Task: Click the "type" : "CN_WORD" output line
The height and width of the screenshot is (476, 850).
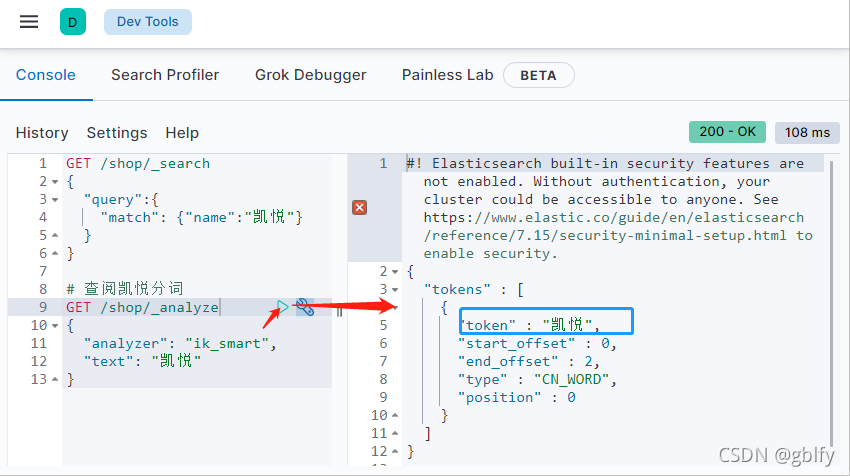Action: point(537,379)
